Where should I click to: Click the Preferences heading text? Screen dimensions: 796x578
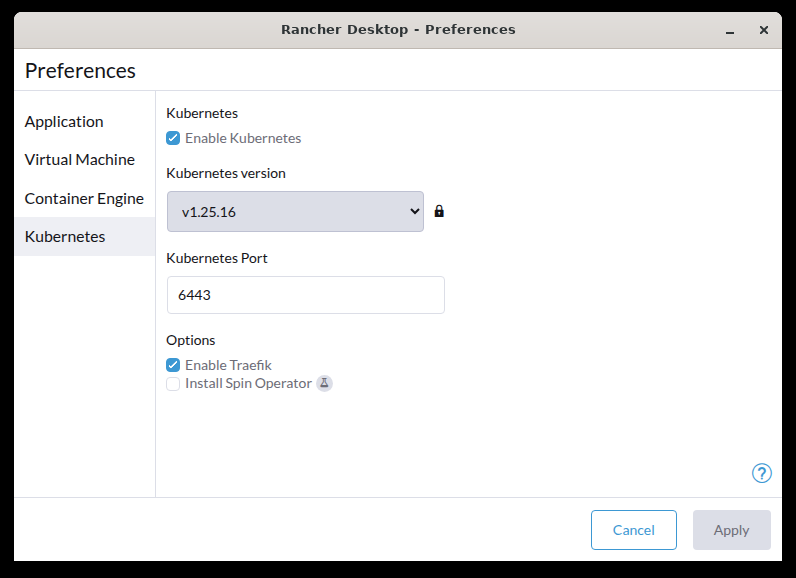(x=80, y=71)
